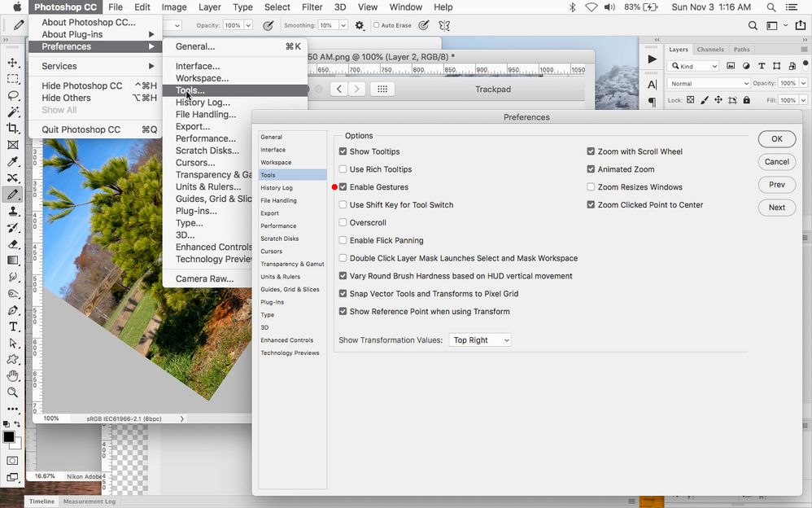This screenshot has width=812, height=508.
Task: Toggle Zoom with Scroll Wheel
Action: pos(591,151)
